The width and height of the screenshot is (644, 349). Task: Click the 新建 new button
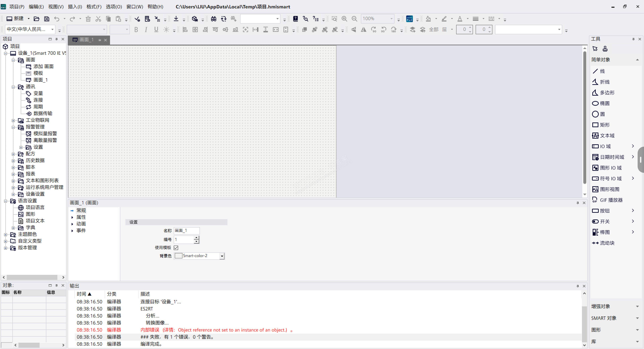[x=15, y=19]
